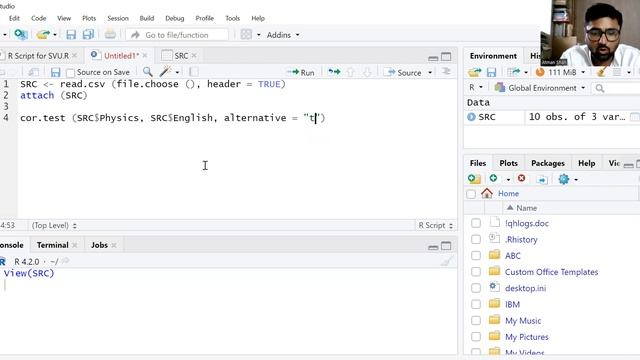
Task: Click the delete file red icon
Action: (x=521, y=178)
